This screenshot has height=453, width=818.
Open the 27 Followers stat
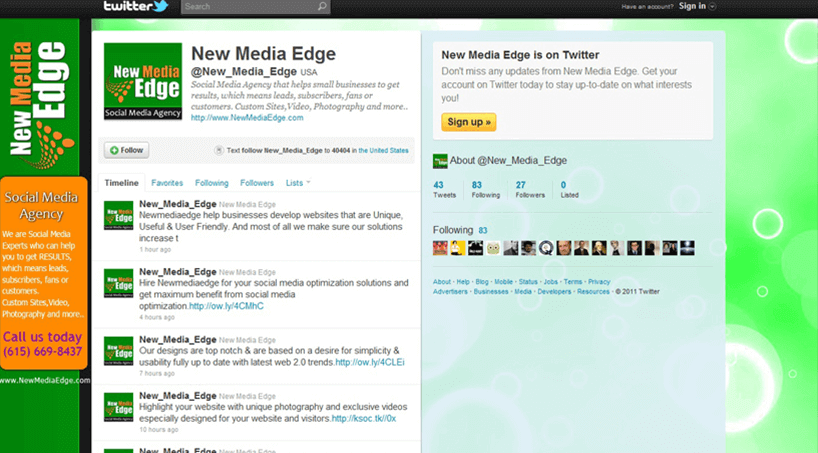pos(530,189)
